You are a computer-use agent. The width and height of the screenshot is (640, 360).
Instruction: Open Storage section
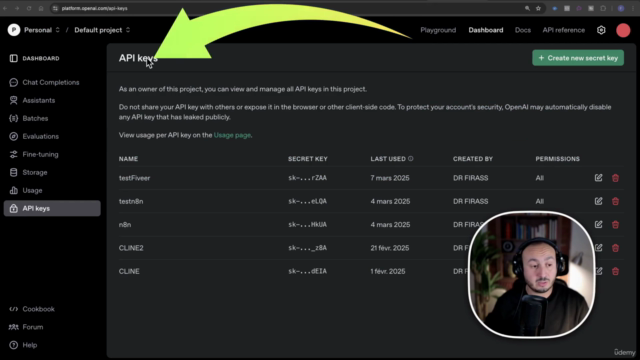click(x=29, y=172)
